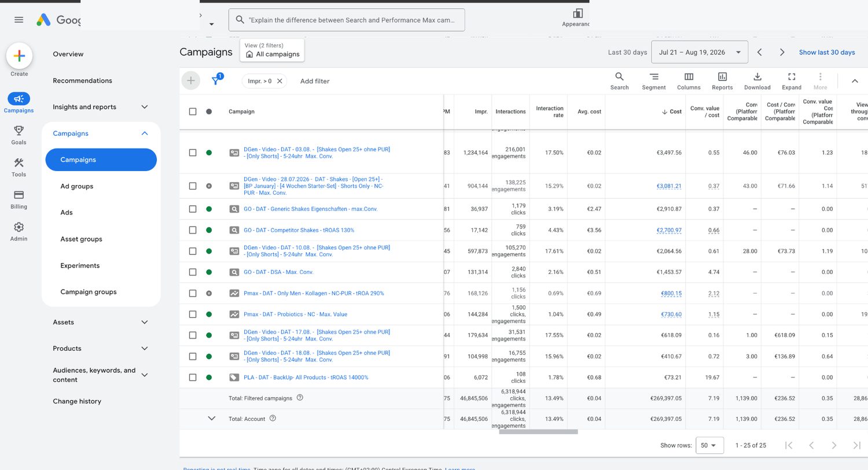Check GO - DAT - Competitor Shakes campaign
The image size is (868, 470).
coord(193,230)
